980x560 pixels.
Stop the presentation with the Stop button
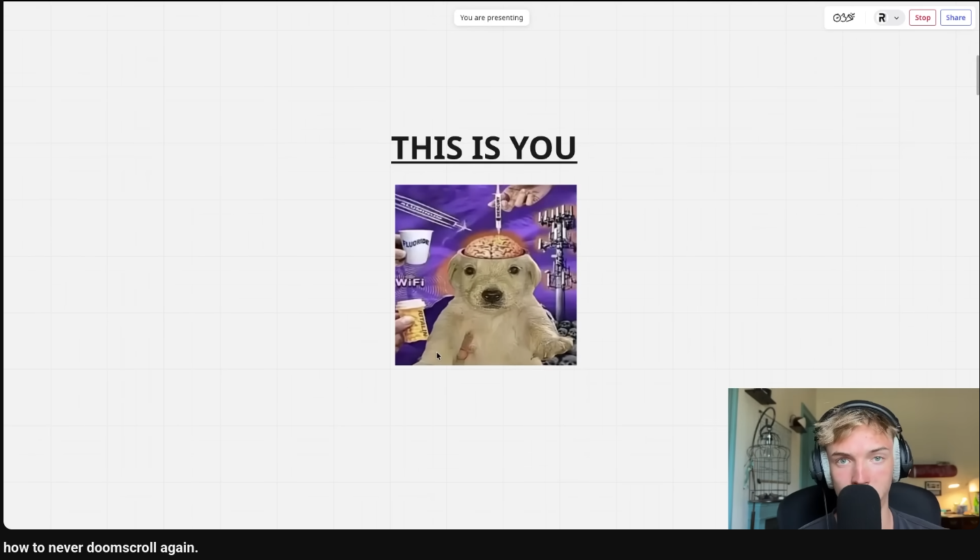click(x=922, y=18)
